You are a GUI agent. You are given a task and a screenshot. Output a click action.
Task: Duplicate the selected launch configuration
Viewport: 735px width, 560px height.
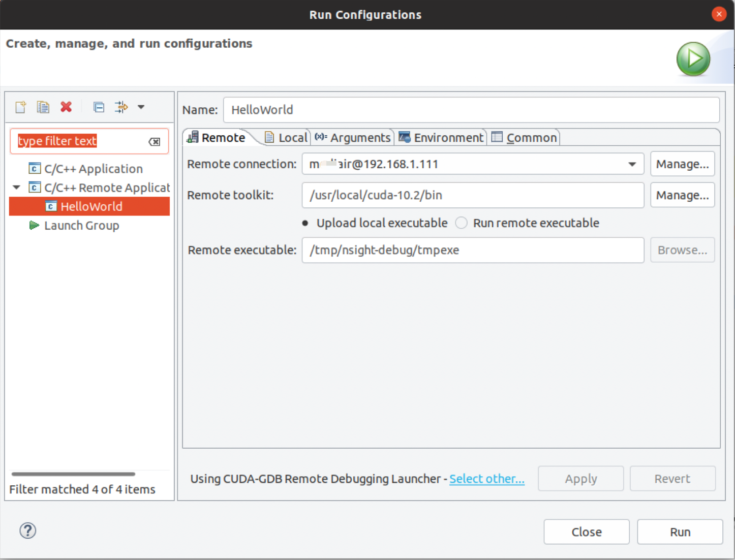click(x=43, y=107)
